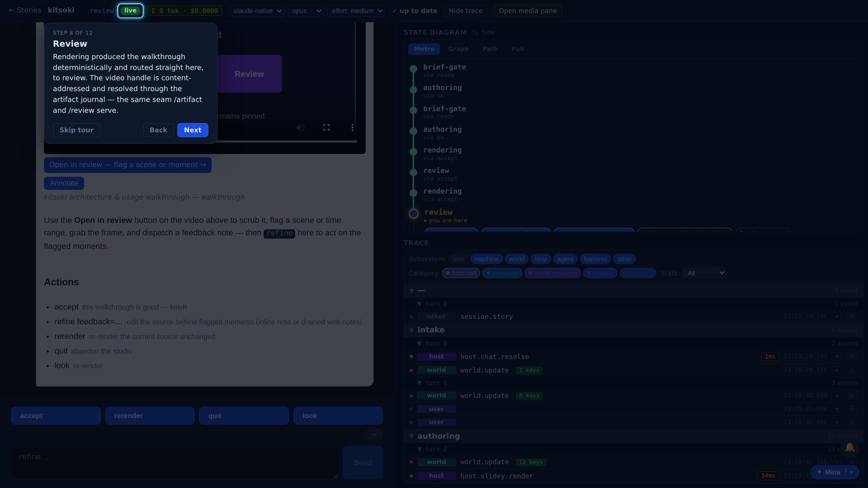Toggle the world subsystem filter

516,259
